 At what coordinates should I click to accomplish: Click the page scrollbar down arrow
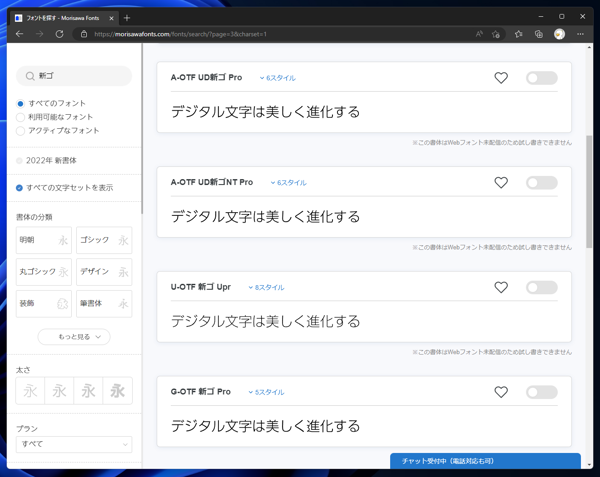click(x=589, y=465)
